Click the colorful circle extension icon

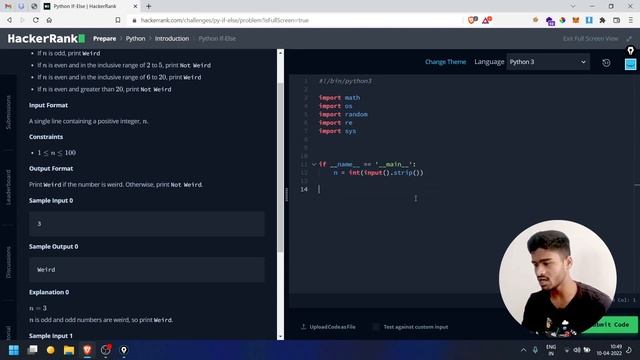562,20
